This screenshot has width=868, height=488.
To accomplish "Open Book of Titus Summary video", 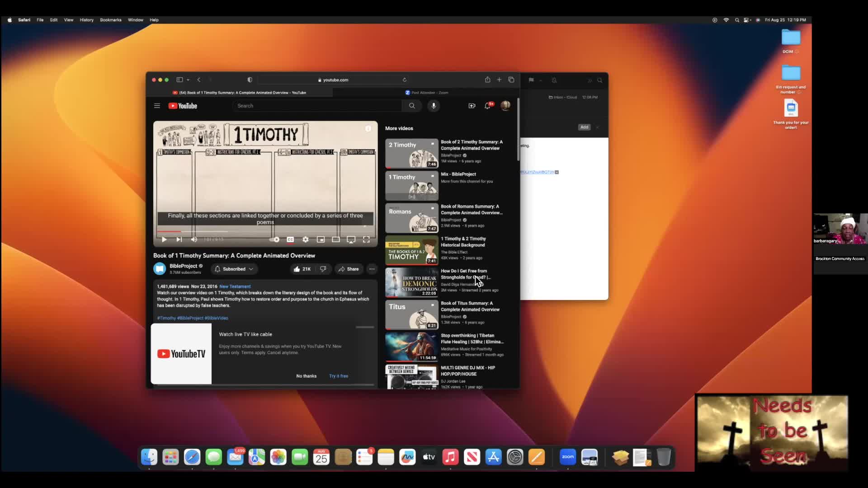I will tap(470, 306).
